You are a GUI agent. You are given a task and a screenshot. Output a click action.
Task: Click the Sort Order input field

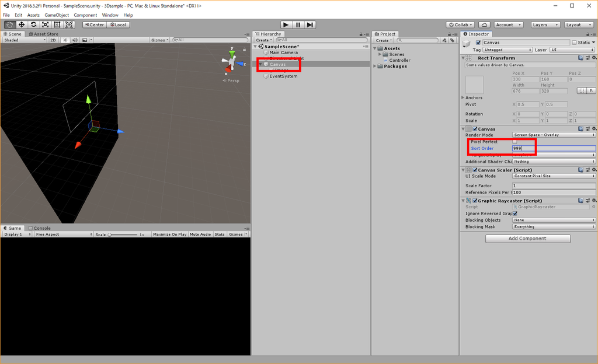tap(554, 149)
